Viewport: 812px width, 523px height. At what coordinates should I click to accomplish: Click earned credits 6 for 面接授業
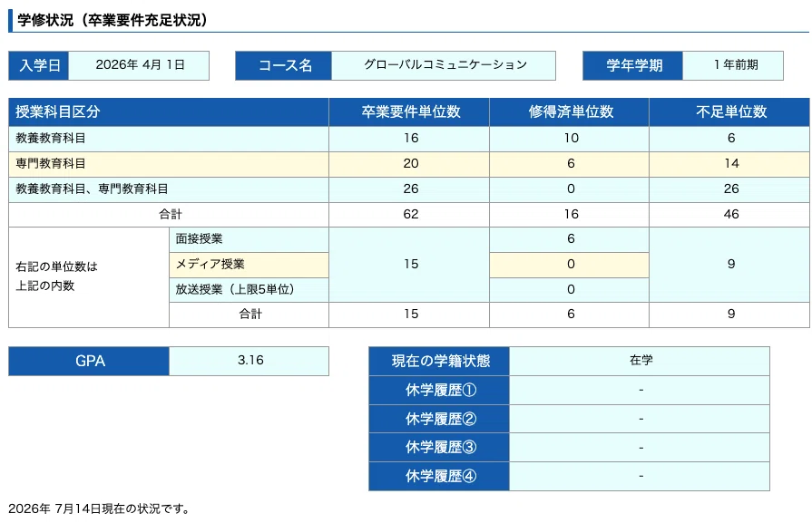click(x=569, y=239)
